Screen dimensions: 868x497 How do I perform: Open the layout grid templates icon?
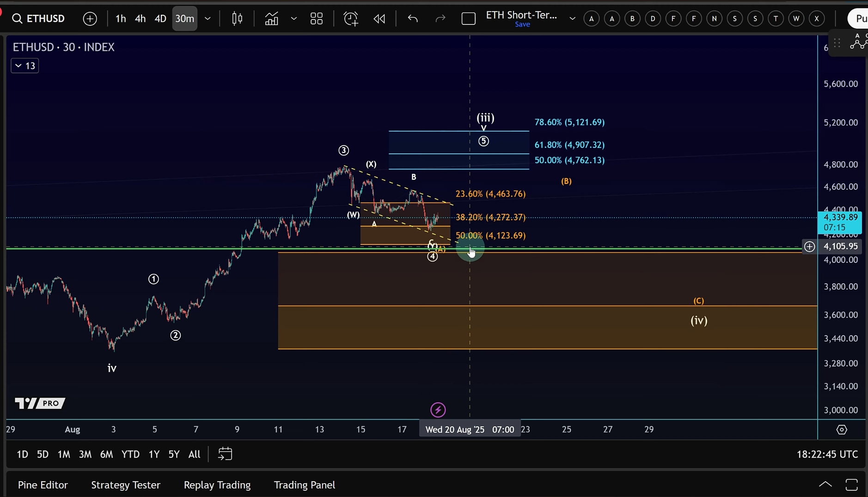(317, 18)
